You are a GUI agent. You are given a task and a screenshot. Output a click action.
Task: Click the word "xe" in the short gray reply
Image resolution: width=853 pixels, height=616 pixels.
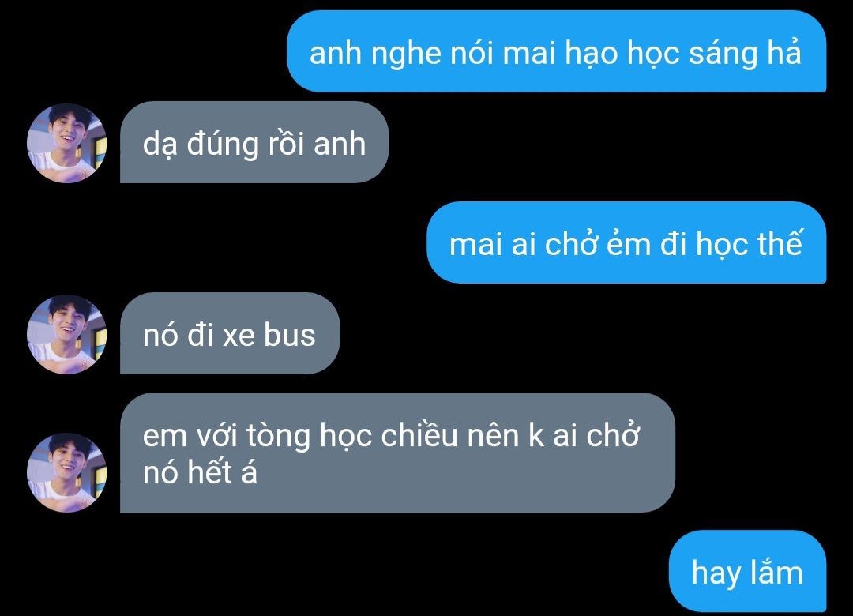click(239, 336)
